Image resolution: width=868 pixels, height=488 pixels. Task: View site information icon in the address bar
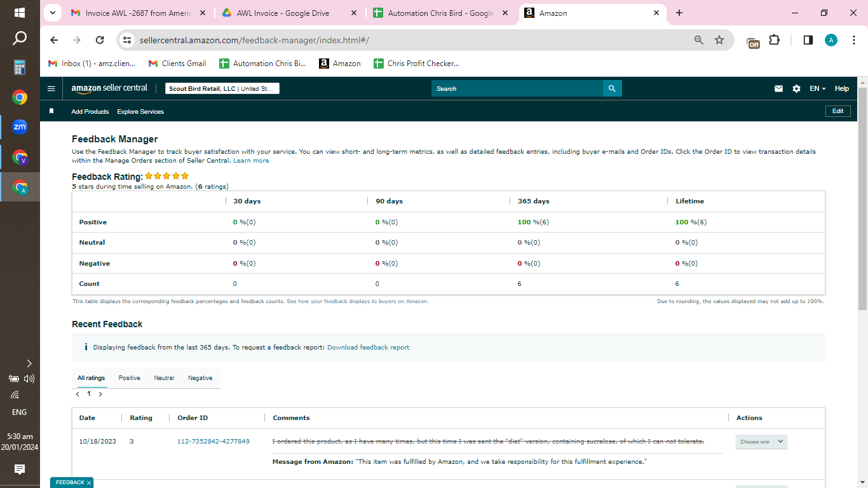pyautogui.click(x=127, y=40)
